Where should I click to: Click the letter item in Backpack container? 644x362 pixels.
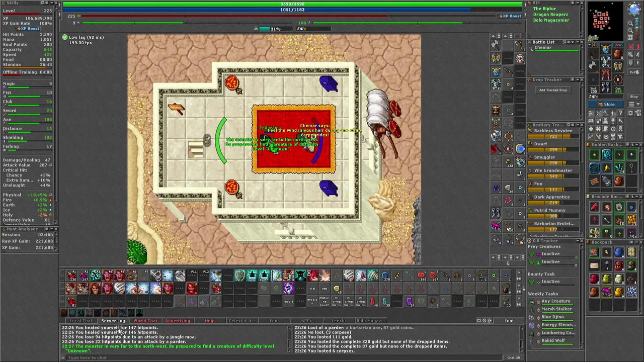click(x=594, y=265)
